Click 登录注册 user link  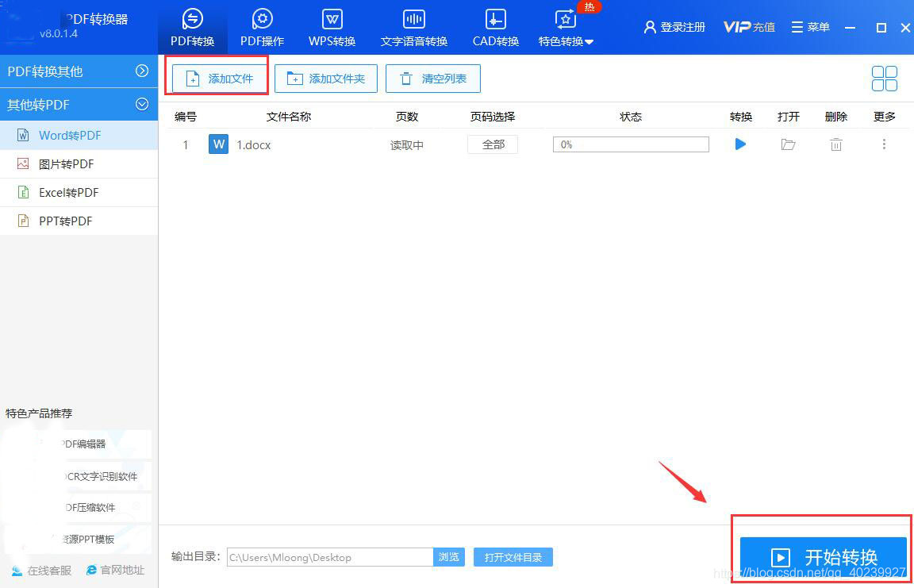(674, 27)
